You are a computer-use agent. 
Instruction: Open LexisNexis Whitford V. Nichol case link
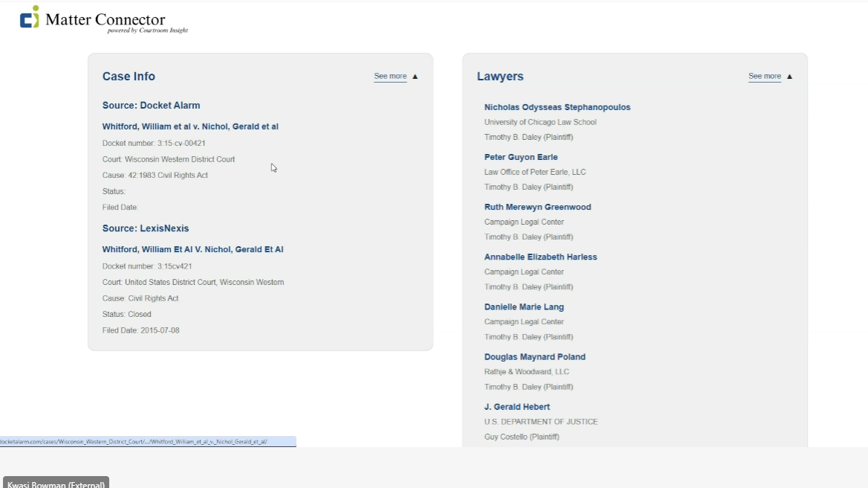[192, 250]
